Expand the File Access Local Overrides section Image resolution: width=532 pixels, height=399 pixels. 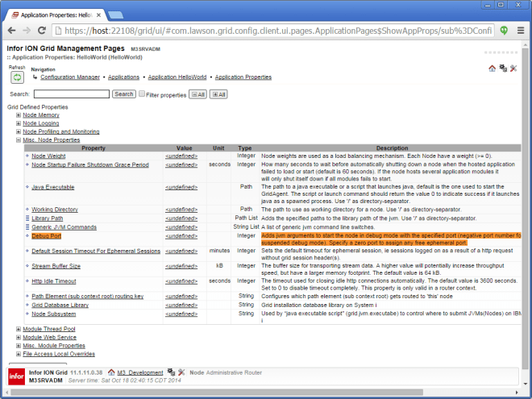tap(19, 353)
